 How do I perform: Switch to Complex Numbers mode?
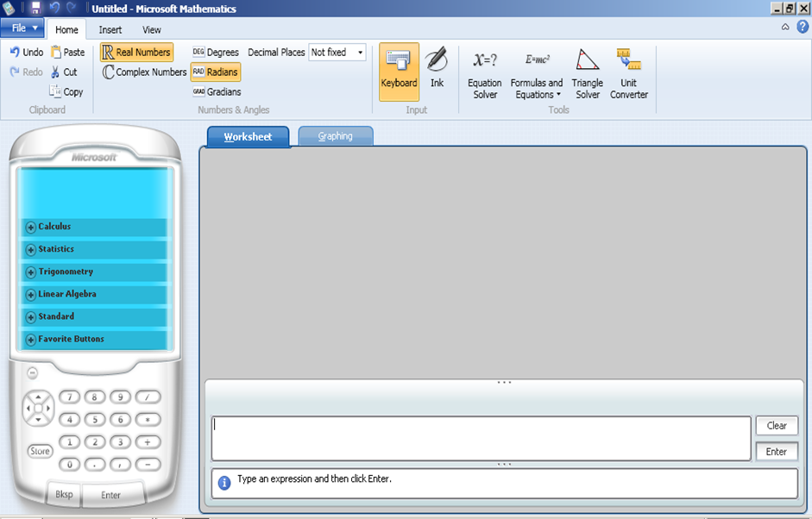pyautogui.click(x=144, y=72)
